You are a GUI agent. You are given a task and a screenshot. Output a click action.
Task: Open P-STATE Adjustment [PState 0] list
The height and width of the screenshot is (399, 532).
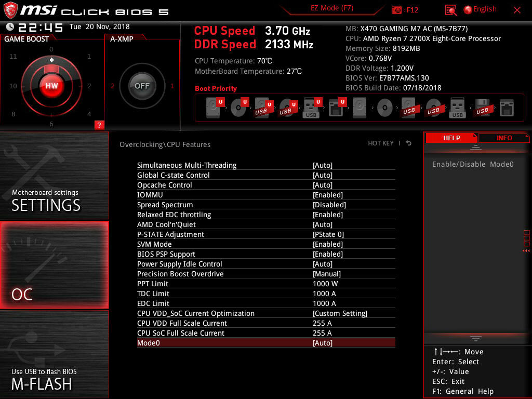328,234
